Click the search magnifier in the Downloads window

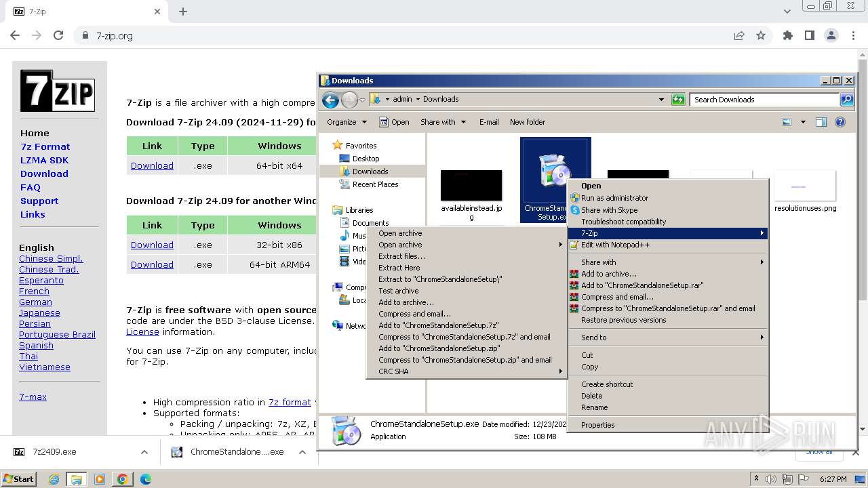846,100
